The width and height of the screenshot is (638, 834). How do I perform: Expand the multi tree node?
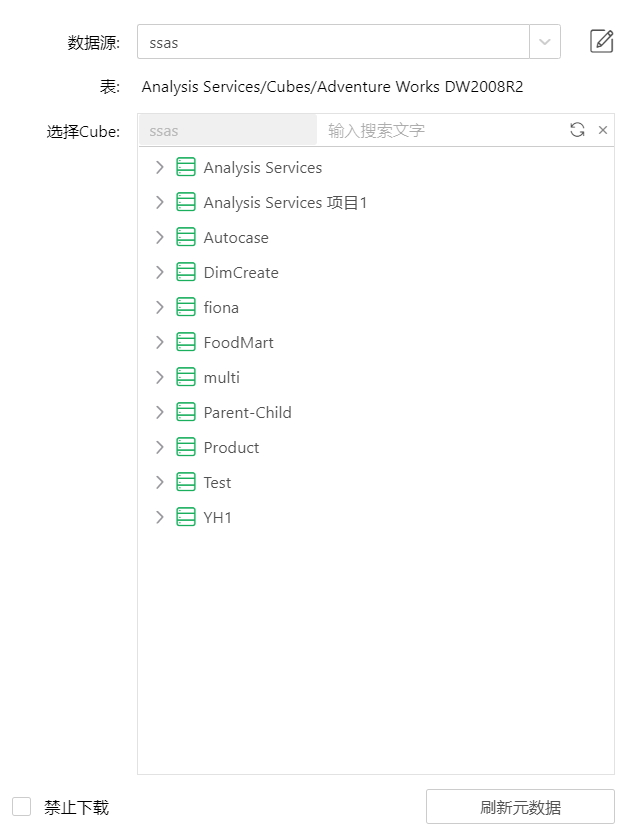159,377
